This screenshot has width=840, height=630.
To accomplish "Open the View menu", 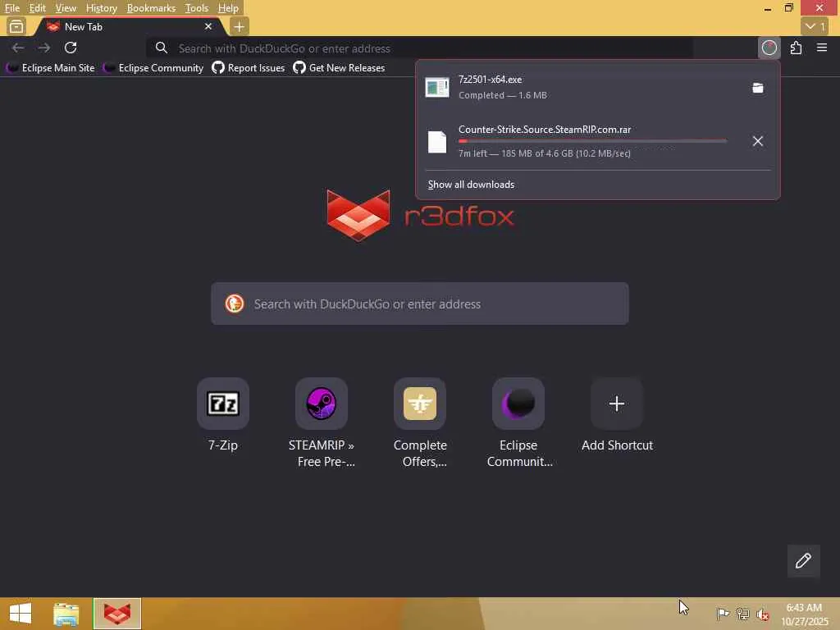I will point(66,8).
